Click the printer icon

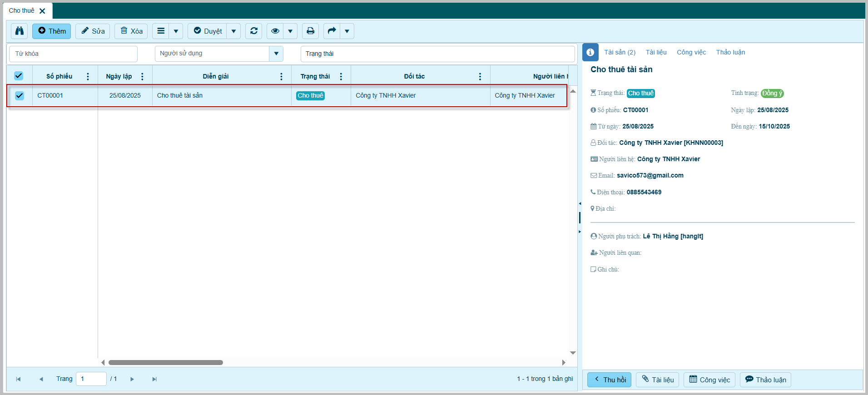point(310,31)
